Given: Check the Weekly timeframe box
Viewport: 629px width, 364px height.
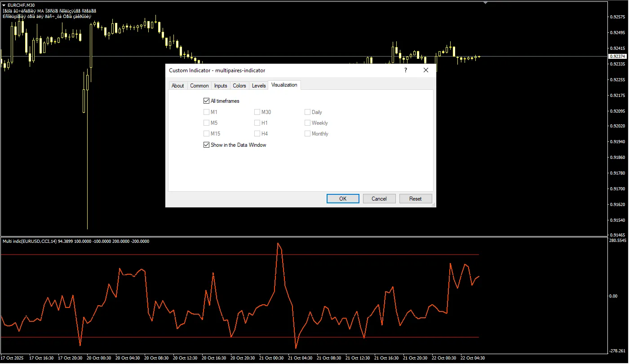Looking at the screenshot, I should pos(308,123).
